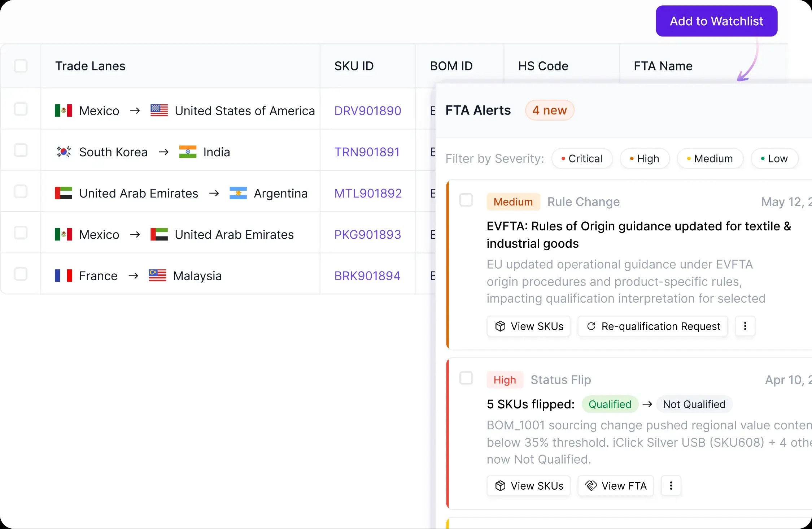
Task: Click the Status Flip label
Action: click(x=561, y=380)
